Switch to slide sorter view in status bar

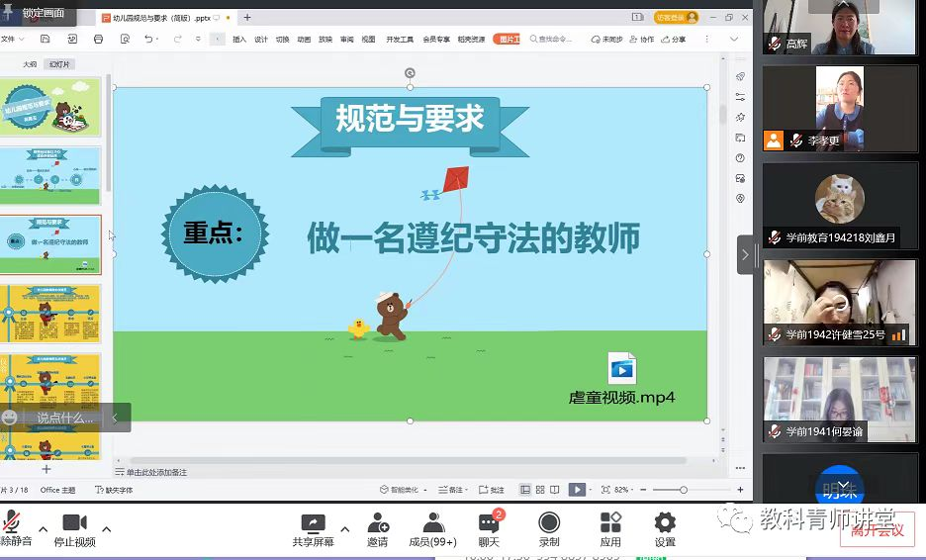[541, 490]
